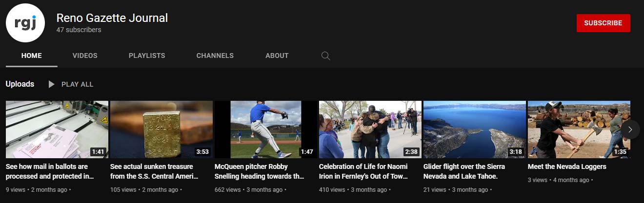This screenshot has width=644, height=203.
Task: Click the 3:18 duration badge
Action: point(516,152)
